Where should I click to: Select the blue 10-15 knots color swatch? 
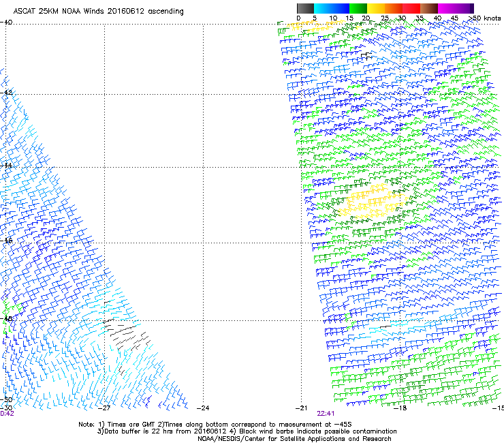point(341,8)
